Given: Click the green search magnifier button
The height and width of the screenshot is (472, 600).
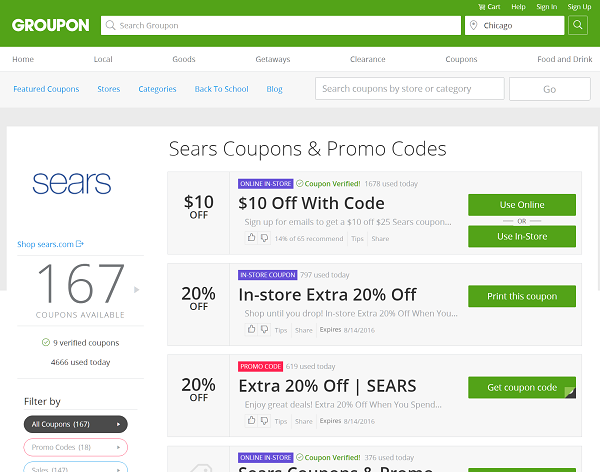Looking at the screenshot, I should [577, 25].
